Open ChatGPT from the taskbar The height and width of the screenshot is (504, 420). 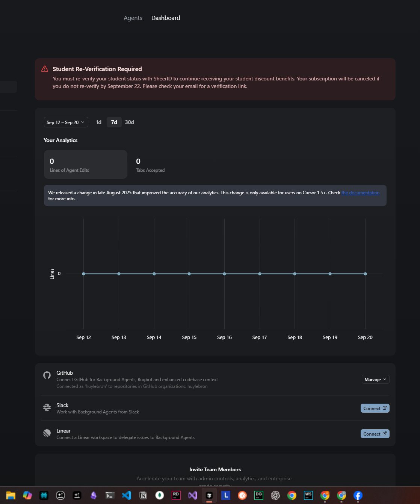click(x=275, y=495)
